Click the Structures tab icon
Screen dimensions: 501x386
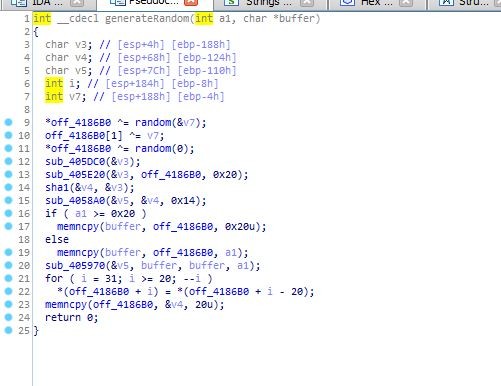click(x=446, y=3)
